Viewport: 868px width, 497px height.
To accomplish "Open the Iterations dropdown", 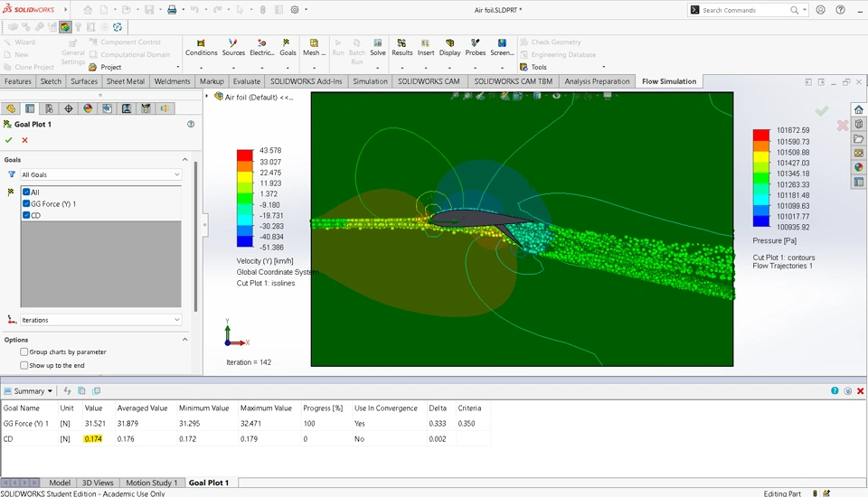I will (x=100, y=320).
